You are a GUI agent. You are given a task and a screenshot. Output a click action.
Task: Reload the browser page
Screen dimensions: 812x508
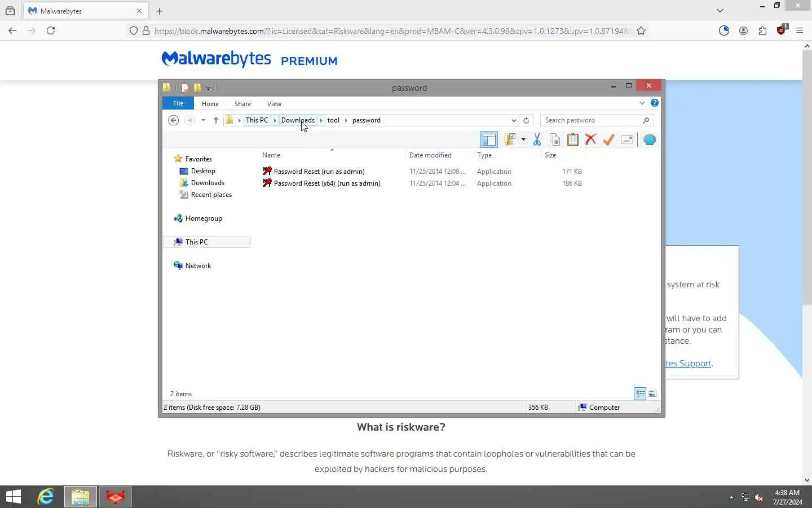point(51,30)
